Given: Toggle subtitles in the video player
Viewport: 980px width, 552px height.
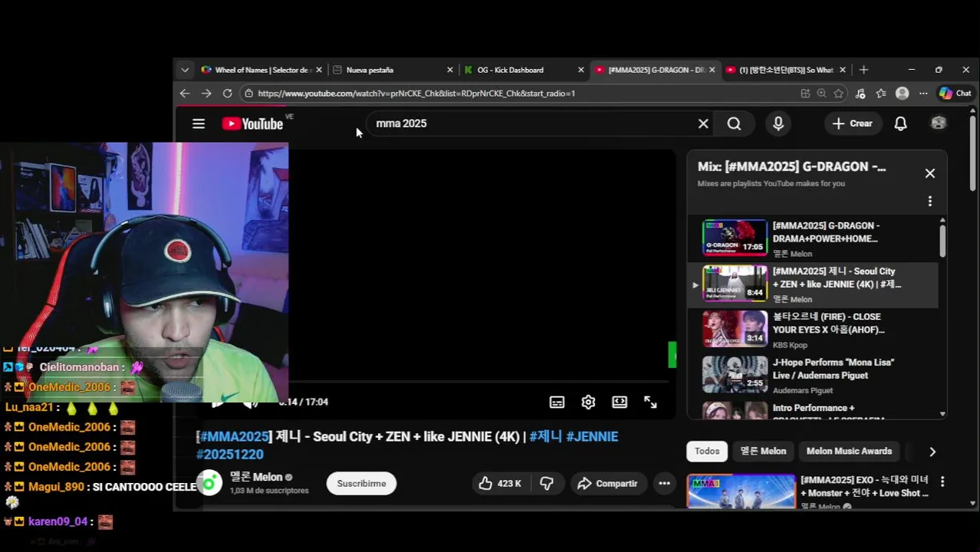Looking at the screenshot, I should 557,402.
